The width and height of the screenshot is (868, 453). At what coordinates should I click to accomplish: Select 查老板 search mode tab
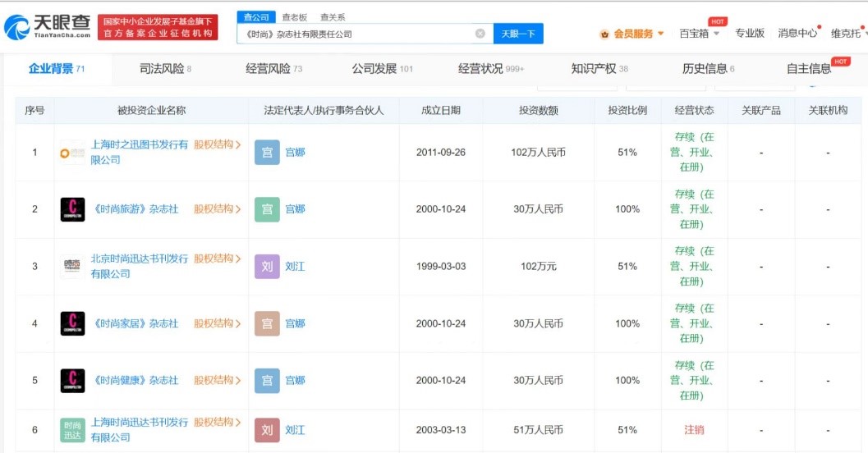[x=295, y=17]
